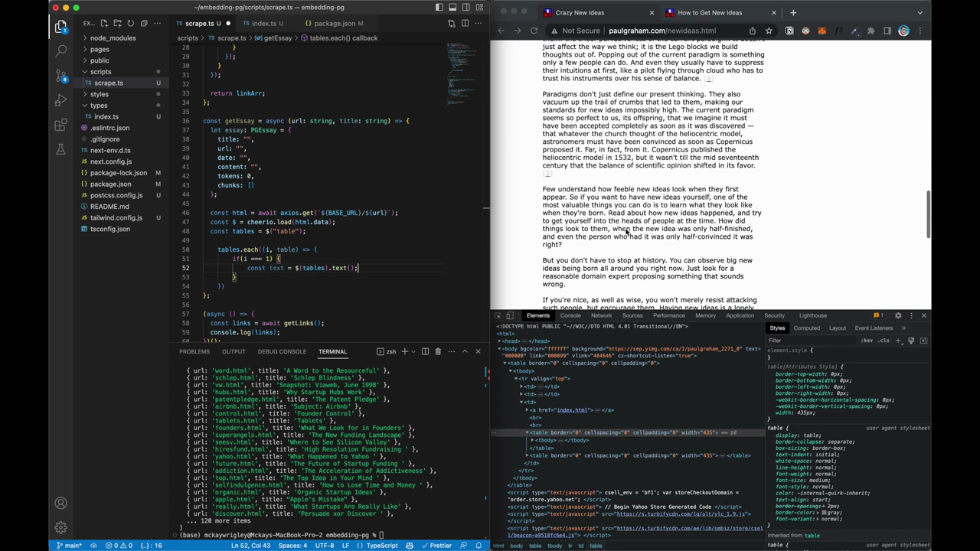Share page from Chrome address bar
980x551 pixels.
click(x=752, y=31)
